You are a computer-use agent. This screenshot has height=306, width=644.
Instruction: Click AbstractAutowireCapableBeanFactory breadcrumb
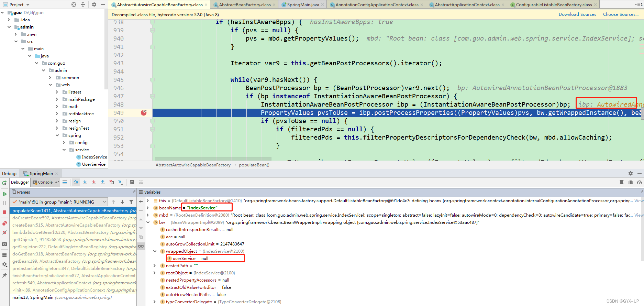click(193, 165)
